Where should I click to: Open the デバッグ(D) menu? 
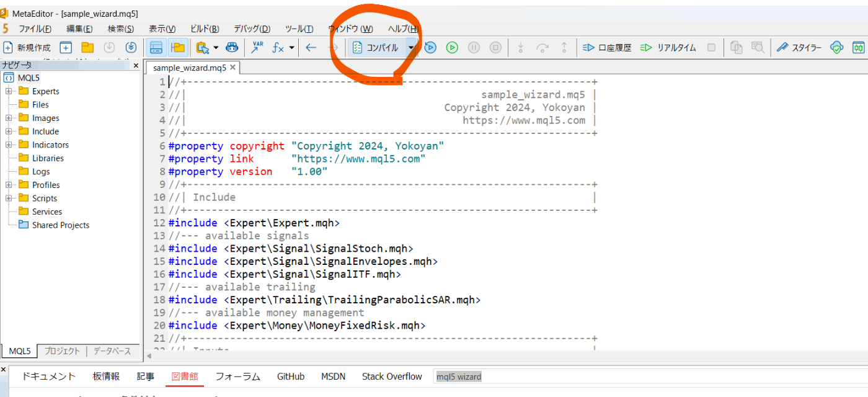[x=252, y=29]
